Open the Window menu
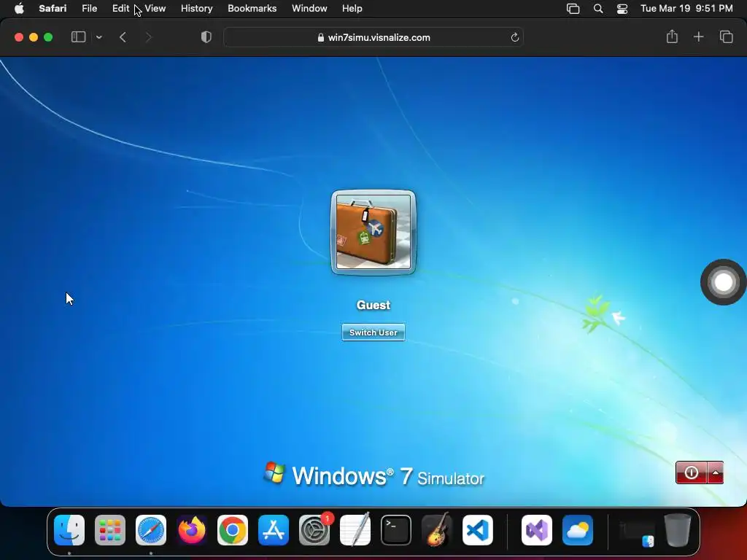Viewport: 747px width, 560px height. (309, 9)
